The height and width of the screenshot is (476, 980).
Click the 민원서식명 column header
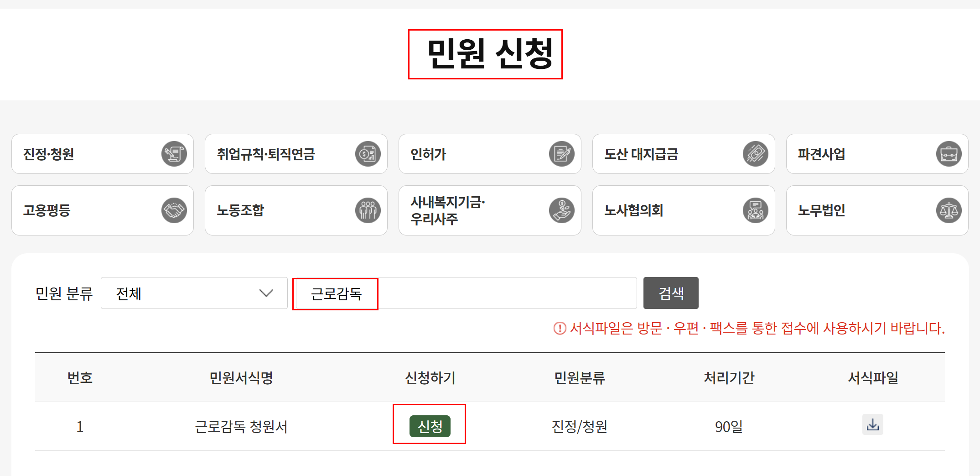point(241,378)
